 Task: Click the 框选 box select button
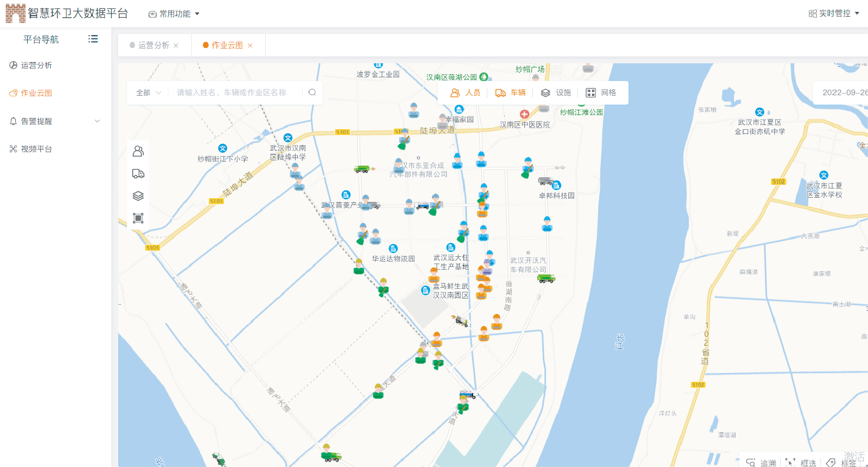coord(801,463)
